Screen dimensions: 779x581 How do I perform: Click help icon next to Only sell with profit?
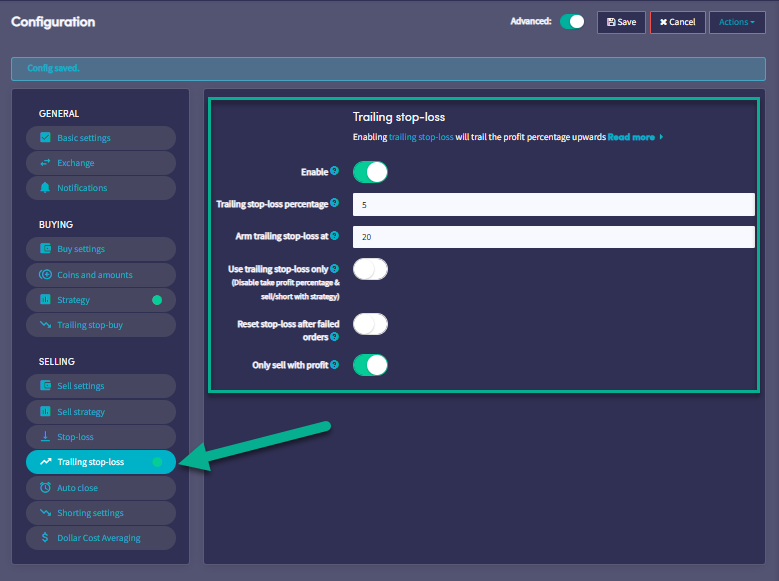[334, 365]
